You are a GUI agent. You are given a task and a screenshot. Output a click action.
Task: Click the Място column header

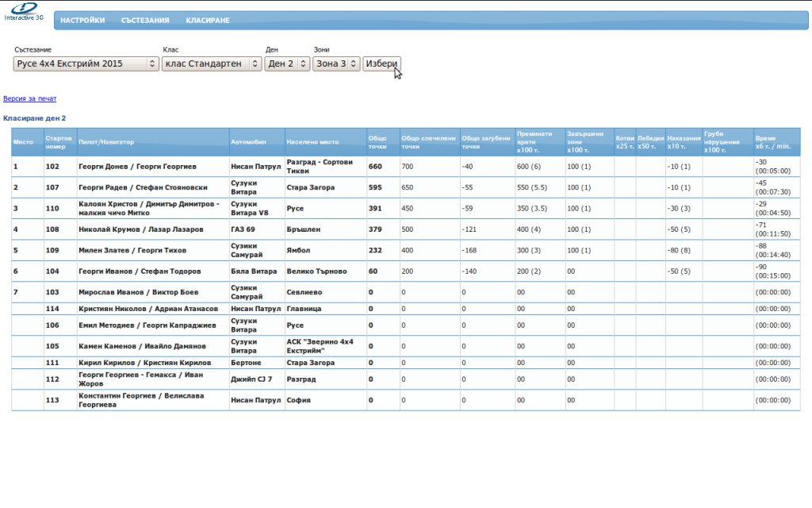[23, 142]
